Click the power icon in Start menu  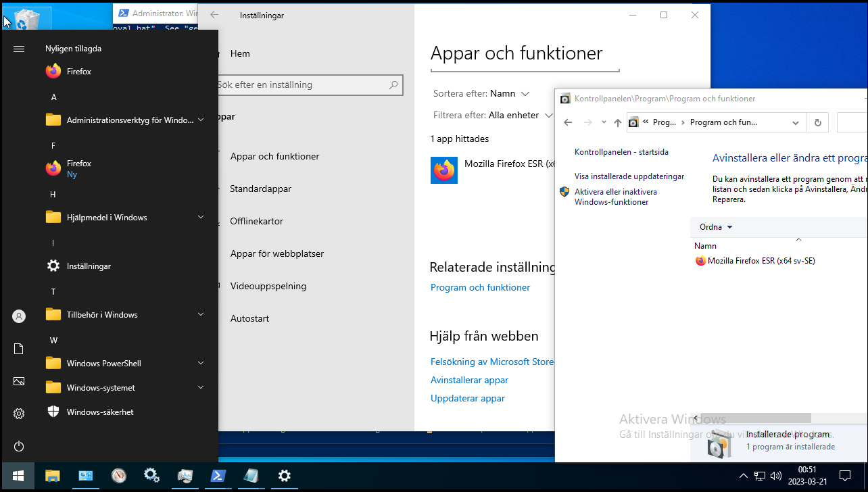pos(18,446)
